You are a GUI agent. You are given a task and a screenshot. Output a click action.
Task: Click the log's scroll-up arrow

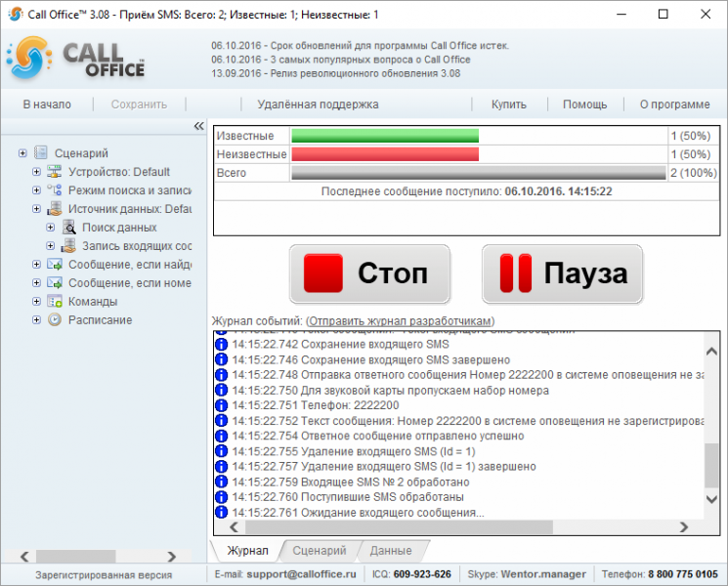coord(711,352)
